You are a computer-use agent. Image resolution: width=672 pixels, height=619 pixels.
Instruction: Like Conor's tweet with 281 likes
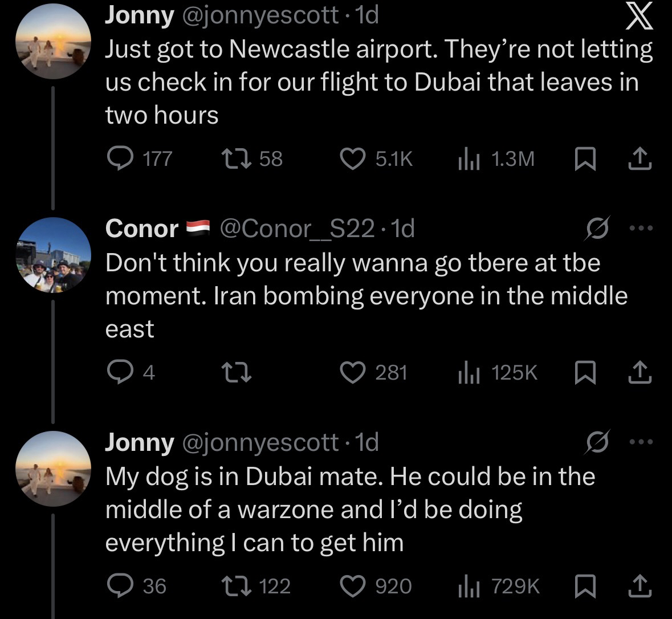click(x=352, y=372)
